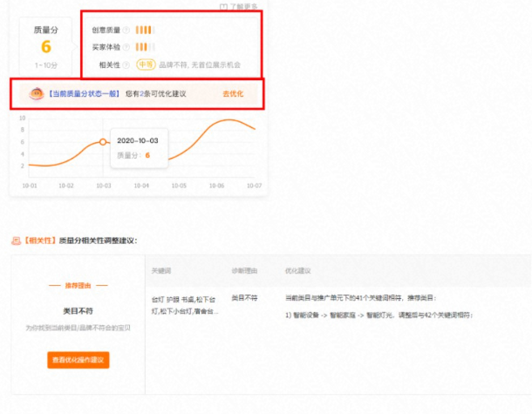Click the 优化建议 column header
This screenshot has width=532, height=414.
pyautogui.click(x=298, y=270)
